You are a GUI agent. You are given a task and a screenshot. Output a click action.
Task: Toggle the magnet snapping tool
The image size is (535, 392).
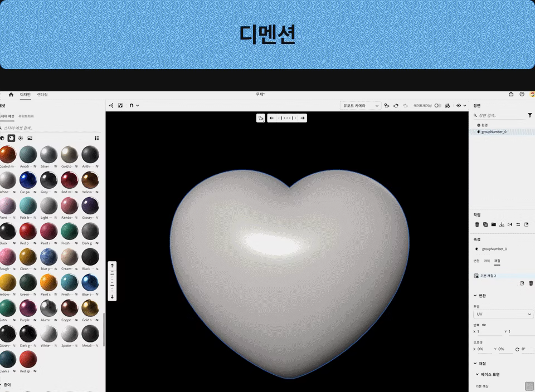132,106
